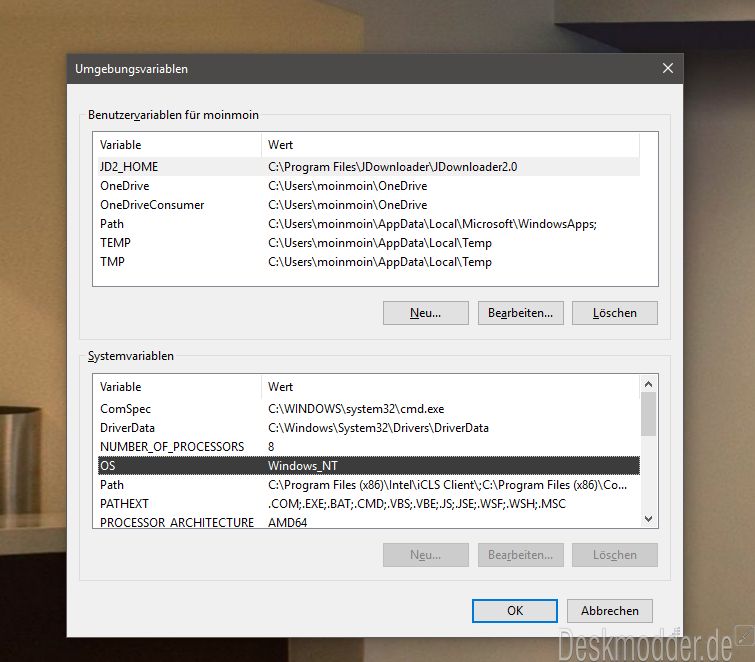The height and width of the screenshot is (662, 755).
Task: Click the Systemvariablen scrollbar thumb
Action: [x=648, y=414]
